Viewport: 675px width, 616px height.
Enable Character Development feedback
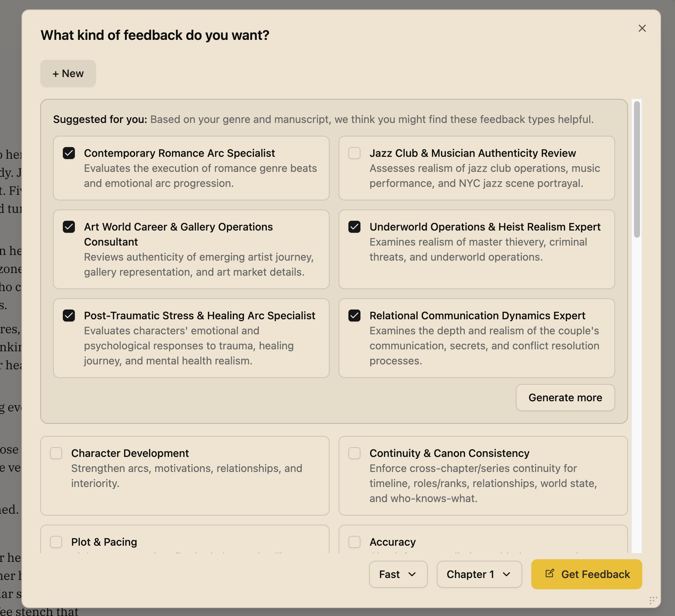point(56,453)
